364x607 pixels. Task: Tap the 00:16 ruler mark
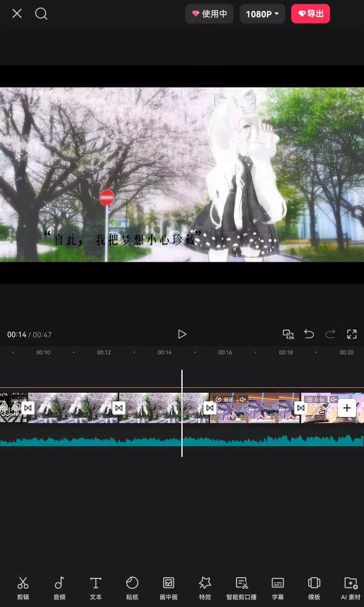click(x=225, y=353)
